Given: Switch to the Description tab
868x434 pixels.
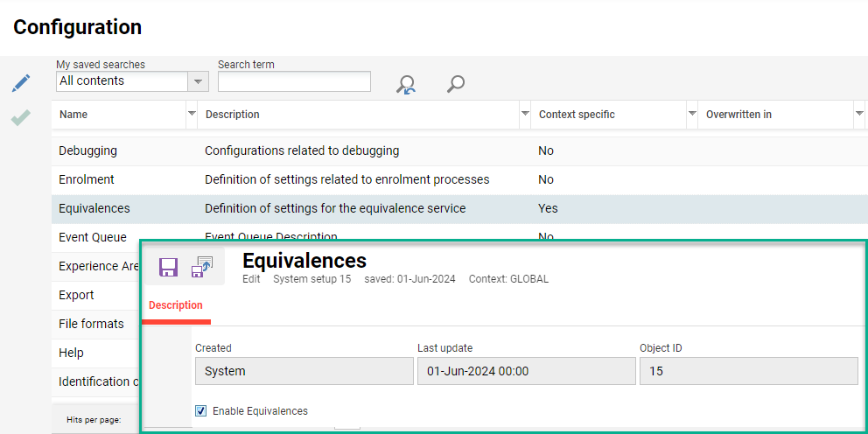Looking at the screenshot, I should point(176,305).
